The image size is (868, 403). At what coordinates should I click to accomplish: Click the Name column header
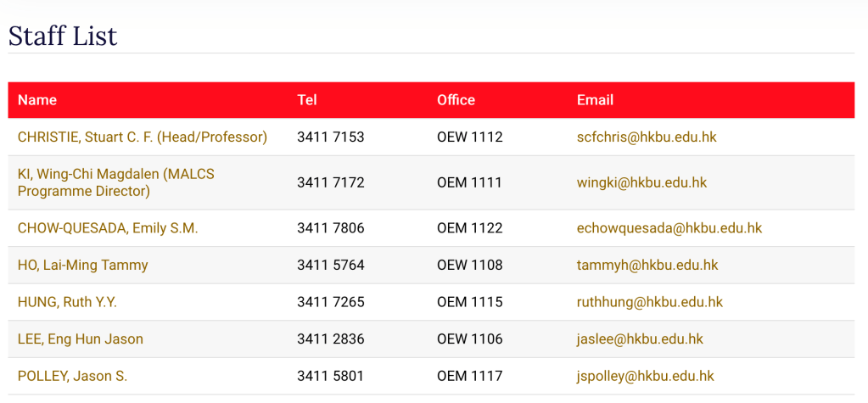point(37,100)
